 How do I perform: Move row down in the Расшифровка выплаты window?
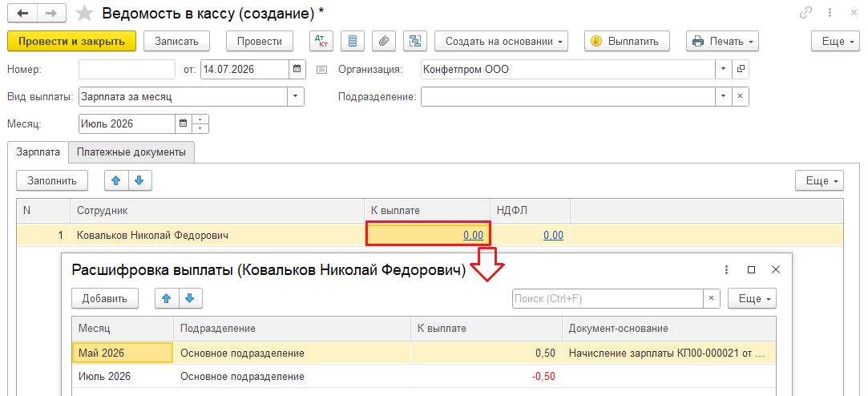point(191,298)
